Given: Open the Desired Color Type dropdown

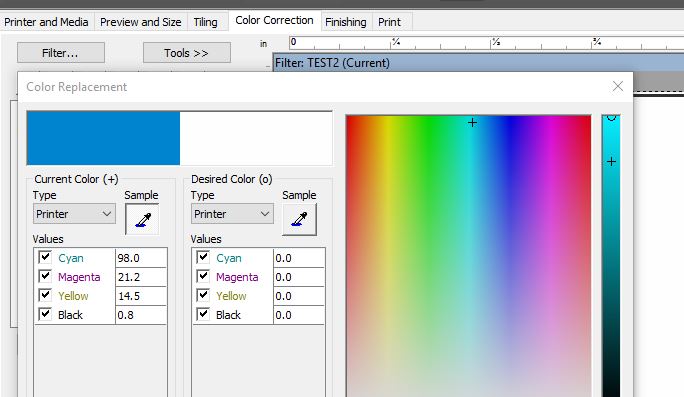Looking at the screenshot, I should [x=232, y=214].
